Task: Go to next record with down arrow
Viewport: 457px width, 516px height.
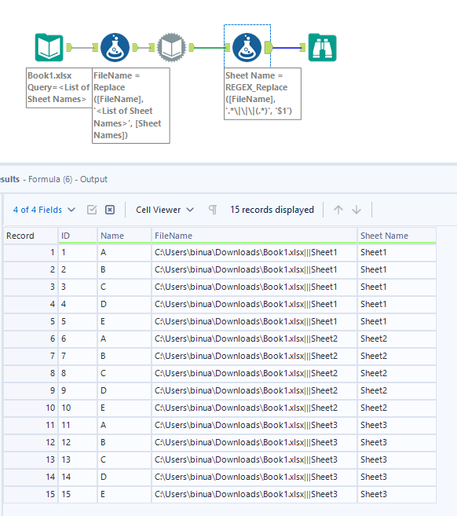Action: (x=356, y=210)
